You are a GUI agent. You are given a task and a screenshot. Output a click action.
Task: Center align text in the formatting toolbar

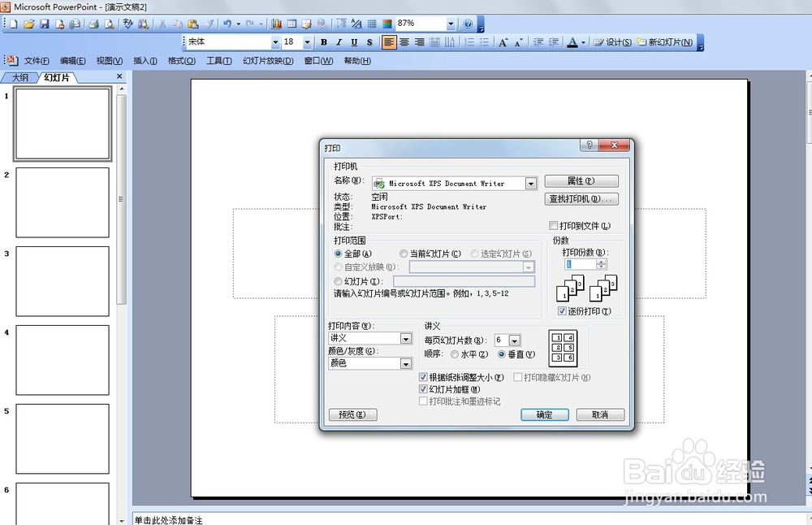click(x=404, y=42)
